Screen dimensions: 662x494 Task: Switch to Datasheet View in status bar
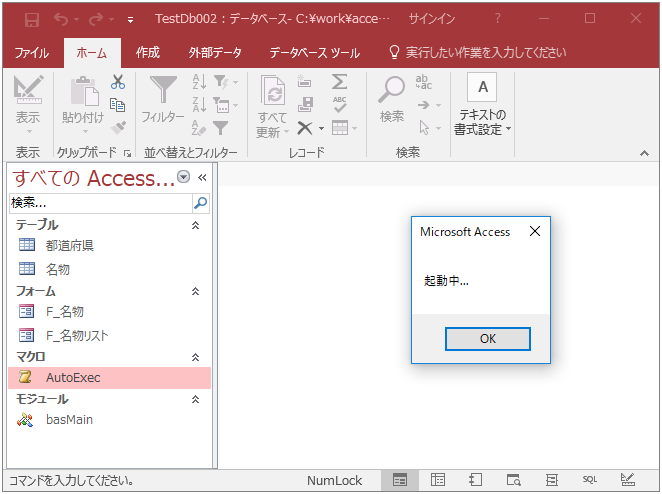[x=437, y=480]
